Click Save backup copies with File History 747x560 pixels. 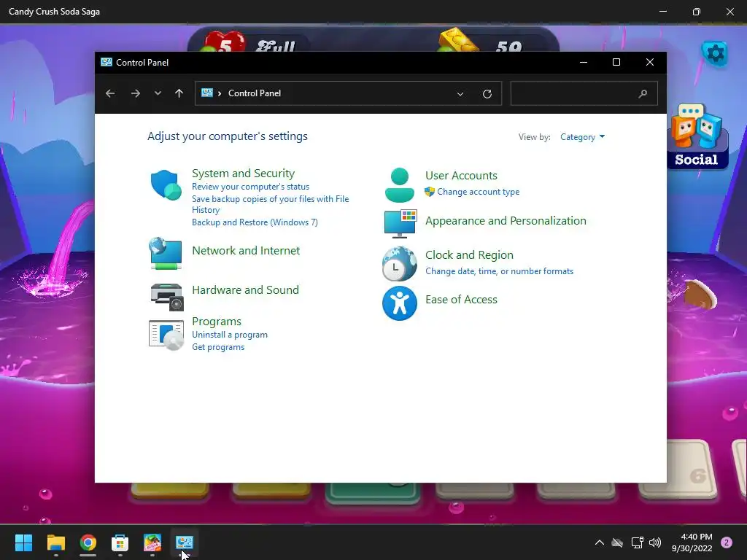[x=270, y=204]
